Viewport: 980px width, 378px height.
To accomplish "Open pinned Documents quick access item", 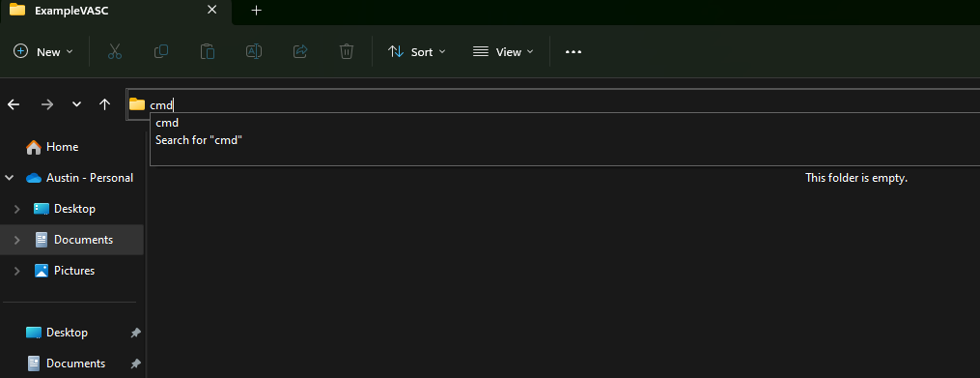I will pos(66,363).
